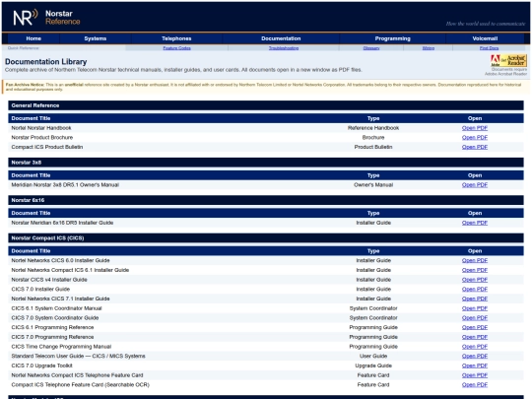Open PDF for CICS 7.0 Installer Guide
Screen dimensions: 532x399
(x=475, y=289)
